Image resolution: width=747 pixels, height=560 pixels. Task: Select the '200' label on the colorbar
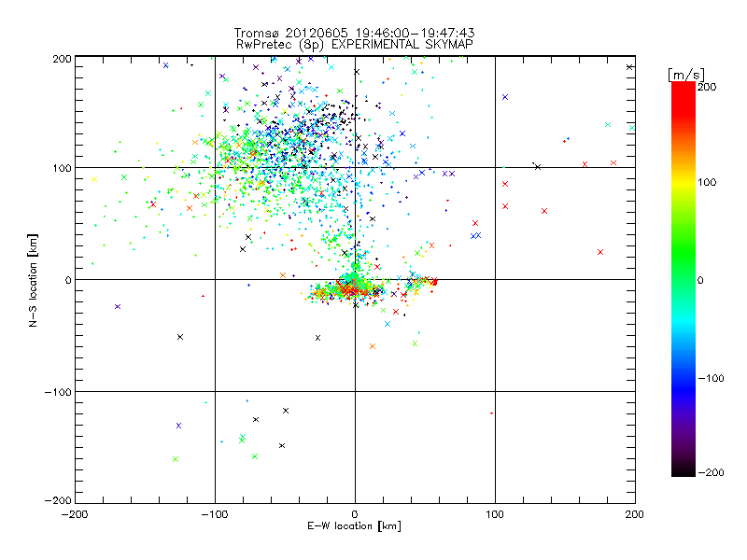coord(707,87)
